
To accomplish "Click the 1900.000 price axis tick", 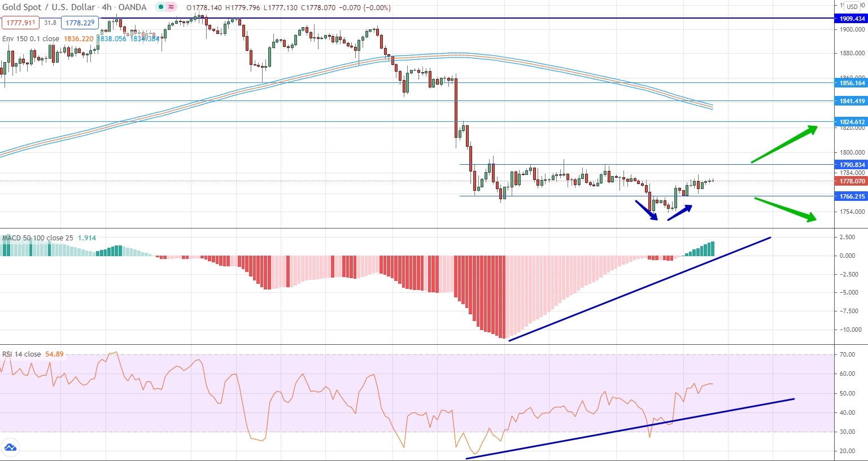I will pos(852,29).
